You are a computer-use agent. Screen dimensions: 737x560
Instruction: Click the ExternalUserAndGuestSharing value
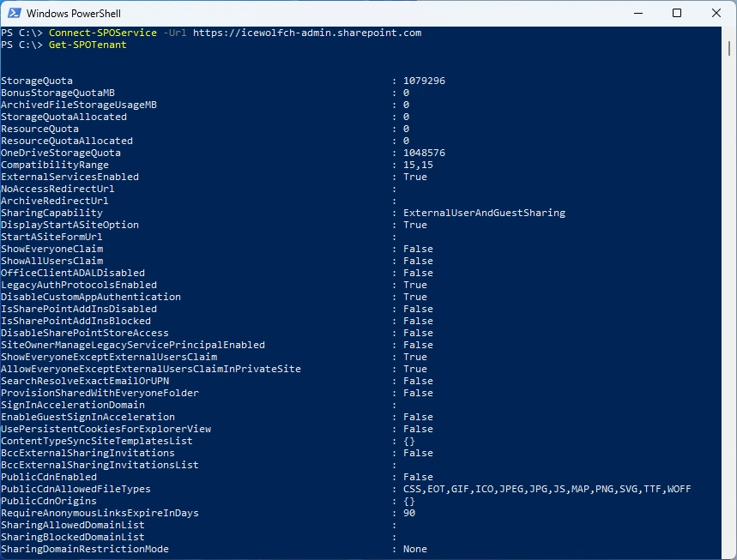[x=484, y=213]
